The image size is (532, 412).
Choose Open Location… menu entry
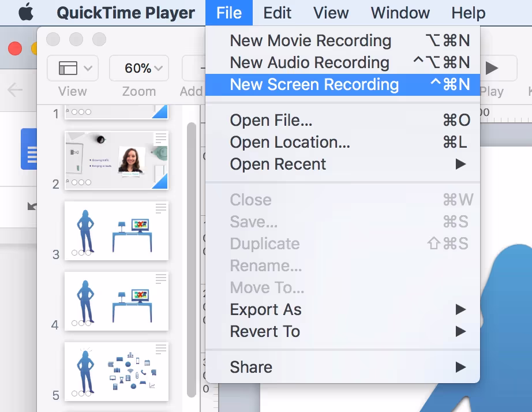(343, 142)
